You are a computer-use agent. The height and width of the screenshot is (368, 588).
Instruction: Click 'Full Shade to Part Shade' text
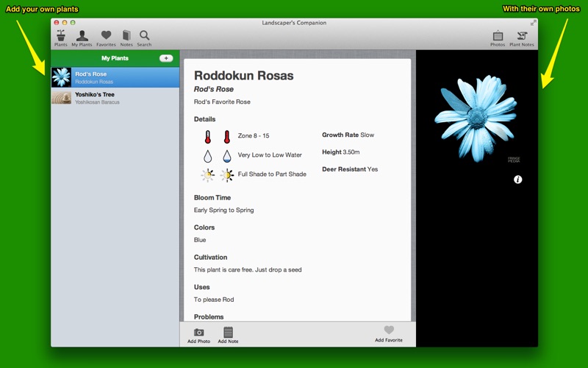point(272,174)
